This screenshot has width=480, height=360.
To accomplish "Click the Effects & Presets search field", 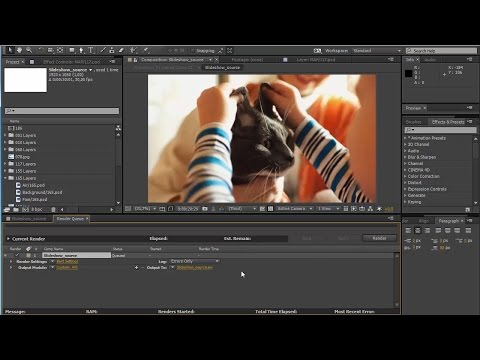I will click(440, 130).
